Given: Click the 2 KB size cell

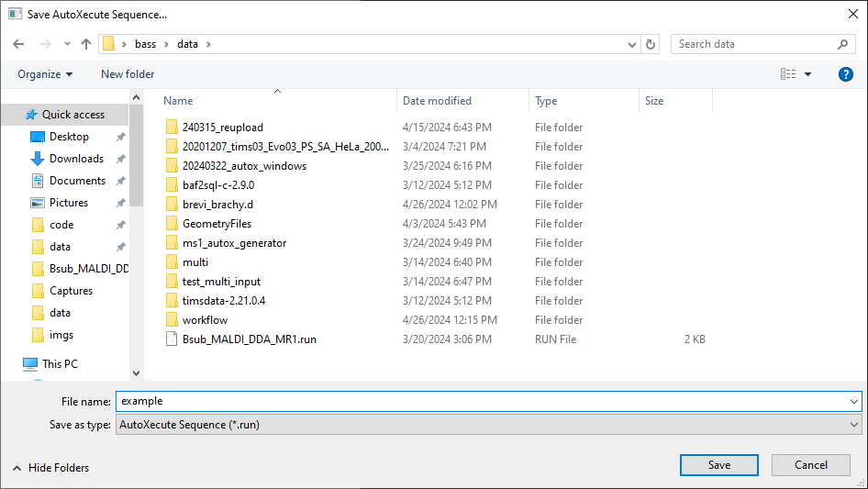Looking at the screenshot, I should pyautogui.click(x=695, y=339).
